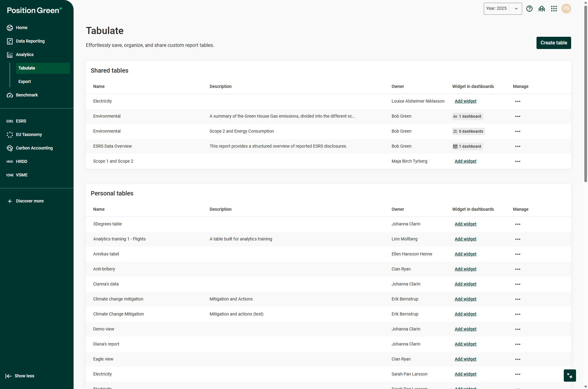This screenshot has width=588, height=389.
Task: Click Discover more in sidebar
Action: pyautogui.click(x=29, y=201)
